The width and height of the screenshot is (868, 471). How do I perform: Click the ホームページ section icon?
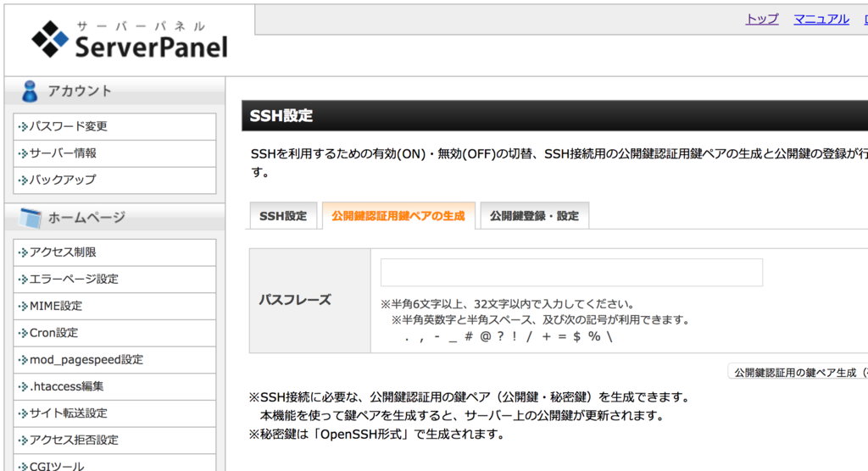[30, 218]
